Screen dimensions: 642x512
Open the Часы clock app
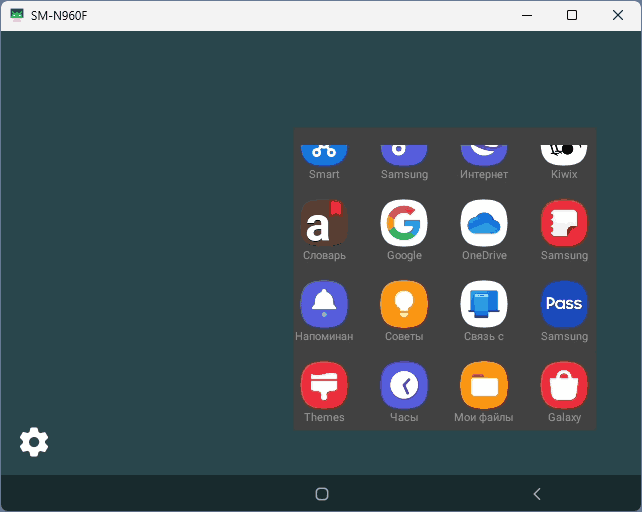point(404,385)
